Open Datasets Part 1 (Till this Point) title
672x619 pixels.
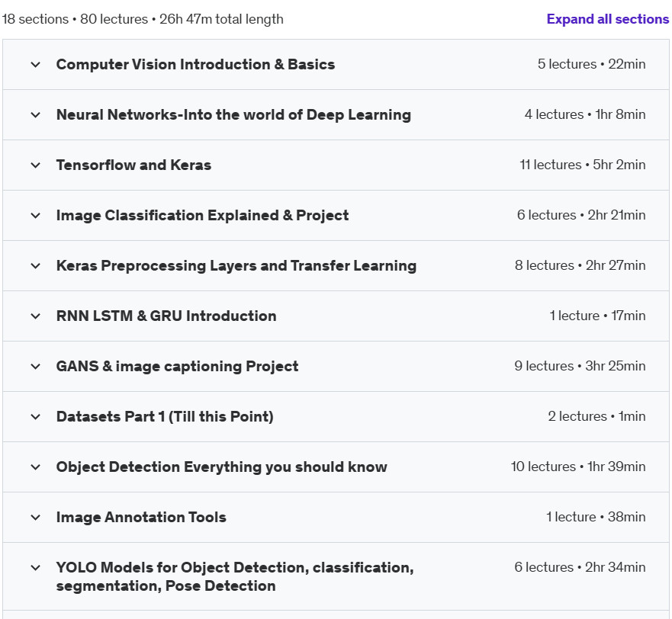(165, 417)
